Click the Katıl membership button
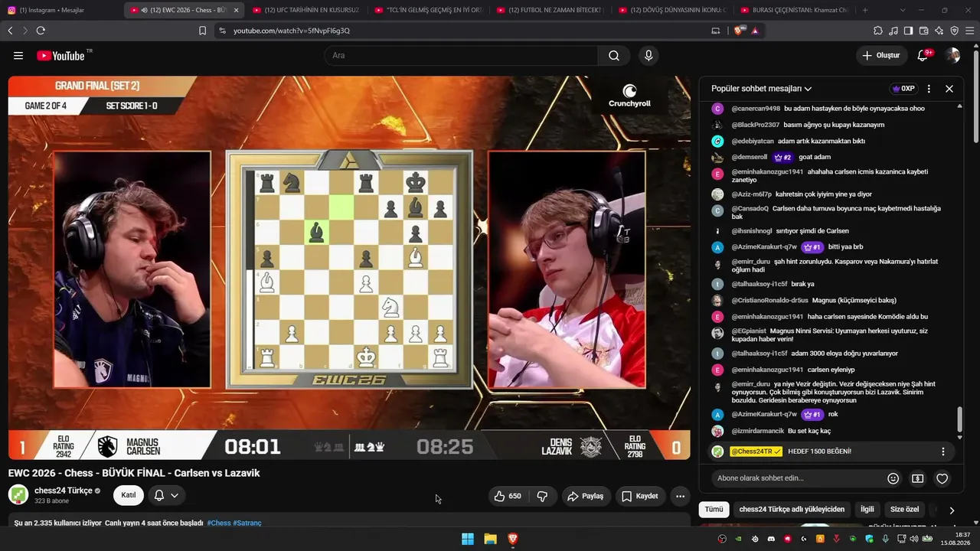The width and height of the screenshot is (980, 551). (129, 495)
